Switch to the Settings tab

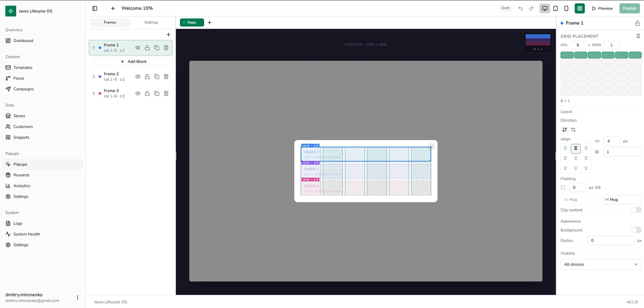point(151,22)
